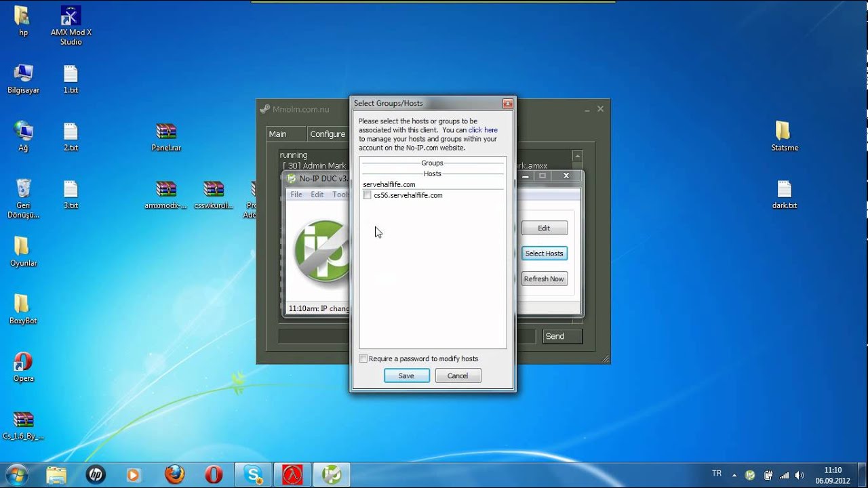Viewport: 868px width, 488px height.
Task: Select the Panel.rar archive
Action: coord(166,136)
